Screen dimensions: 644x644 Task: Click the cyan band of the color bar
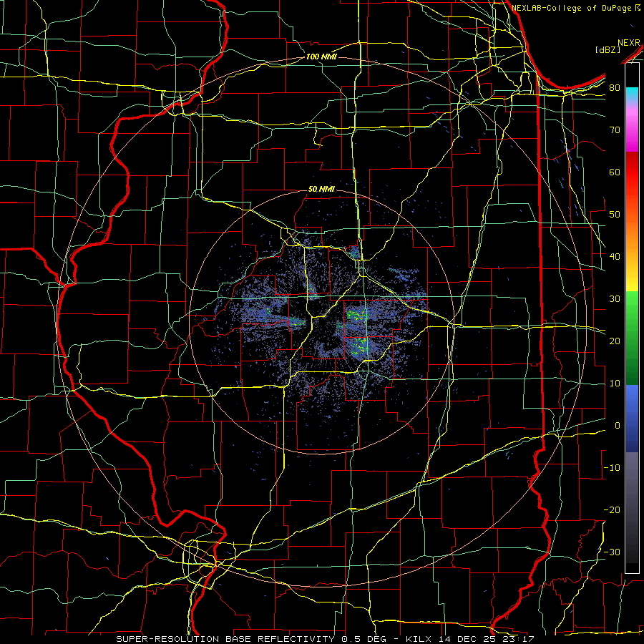click(x=632, y=94)
